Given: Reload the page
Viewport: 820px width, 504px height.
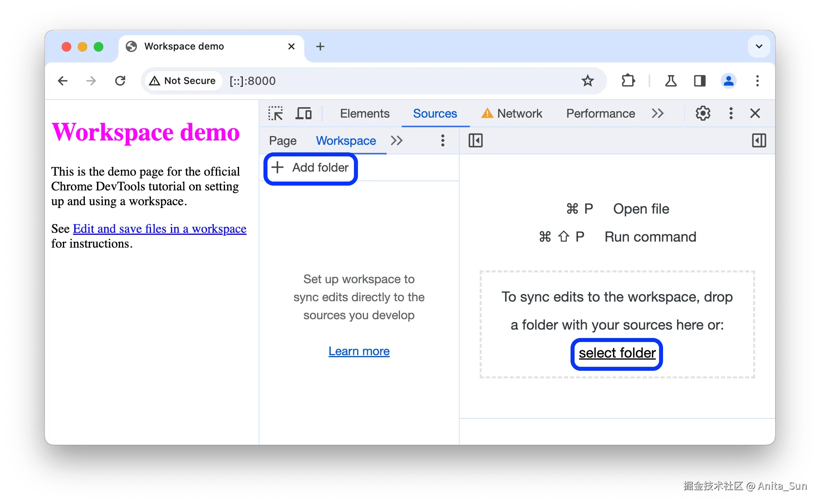Looking at the screenshot, I should [x=120, y=81].
